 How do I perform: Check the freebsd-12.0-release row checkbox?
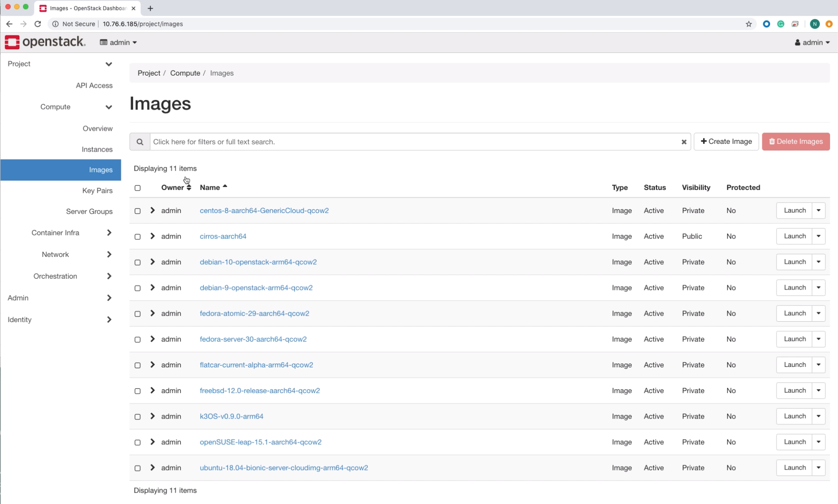point(138,391)
